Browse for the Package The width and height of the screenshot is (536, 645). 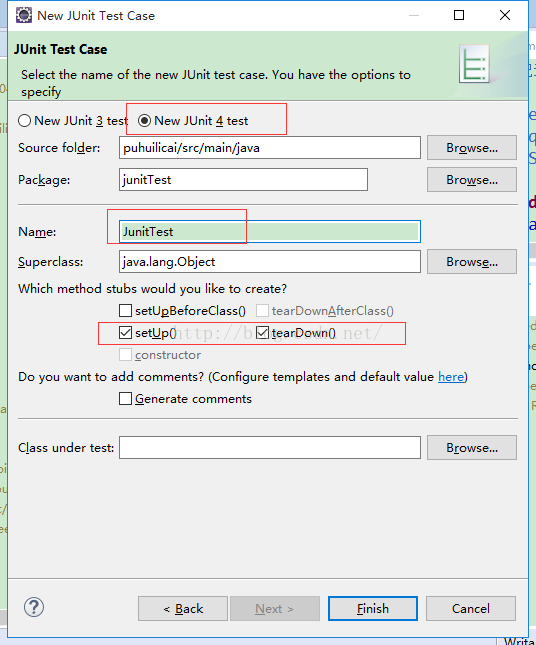(472, 180)
